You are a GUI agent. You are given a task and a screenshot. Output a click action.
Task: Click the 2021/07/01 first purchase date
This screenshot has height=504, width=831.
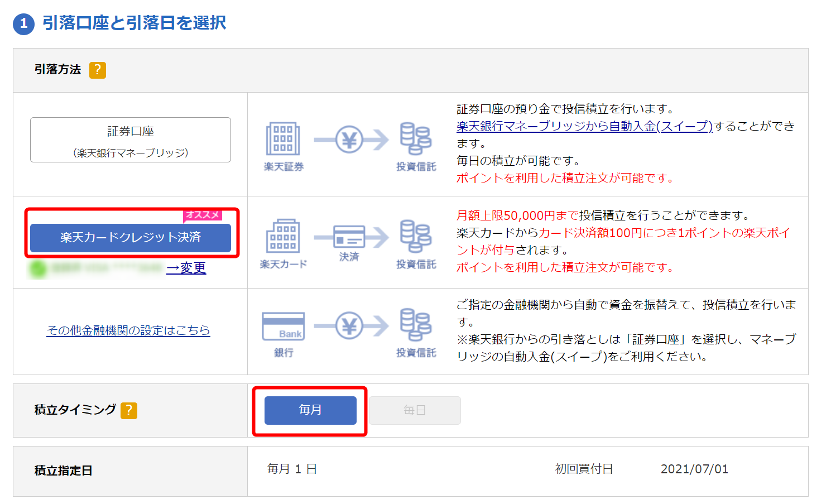coord(694,469)
